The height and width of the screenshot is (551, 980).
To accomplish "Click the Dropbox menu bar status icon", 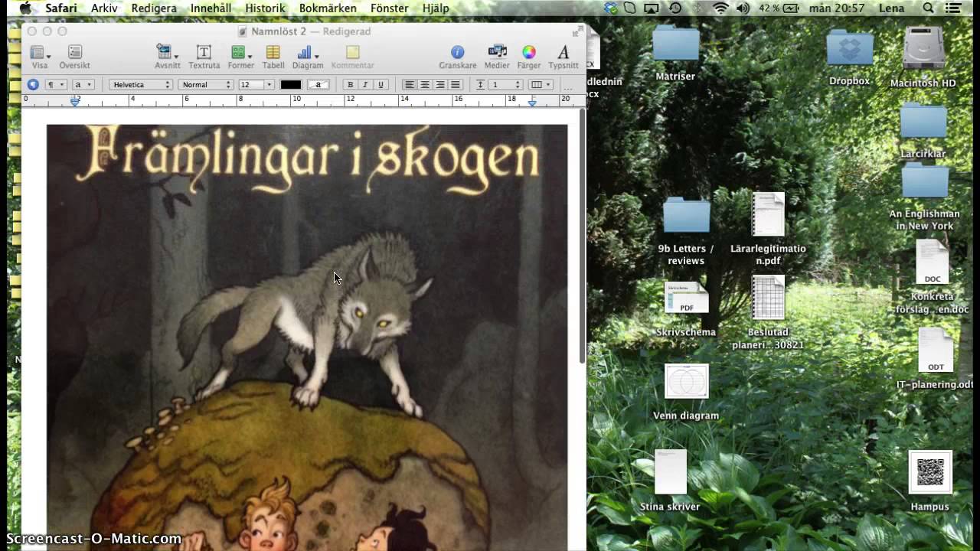I will tap(610, 8).
